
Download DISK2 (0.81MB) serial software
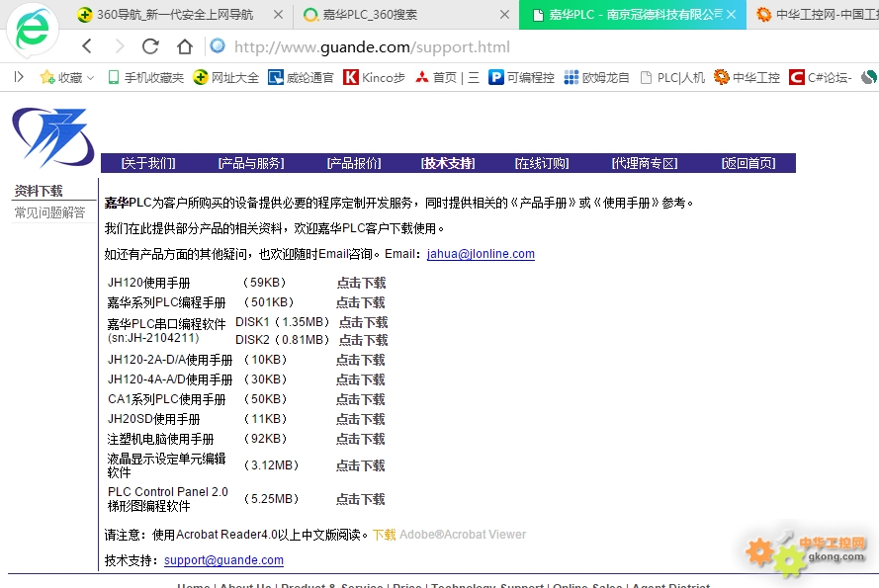(x=363, y=340)
